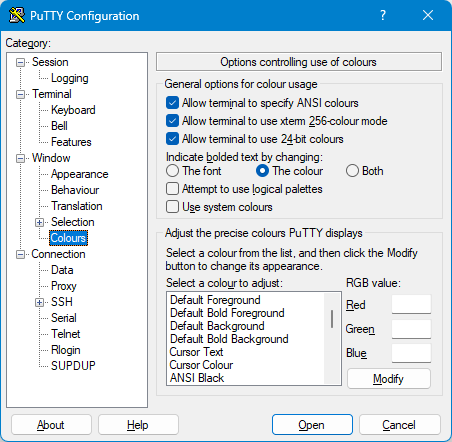Click the Help button
This screenshot has width=452, height=442.
(x=138, y=425)
